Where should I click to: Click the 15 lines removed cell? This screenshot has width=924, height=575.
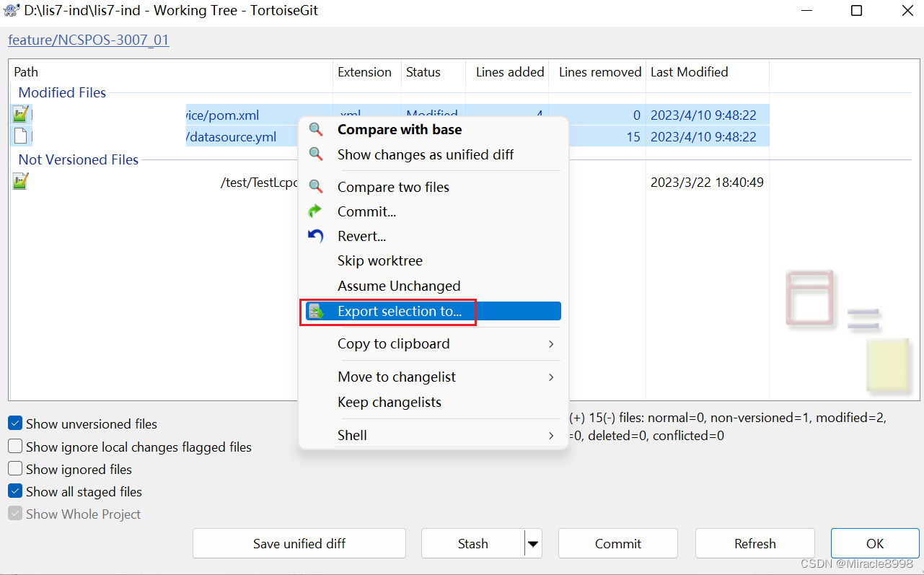633,136
